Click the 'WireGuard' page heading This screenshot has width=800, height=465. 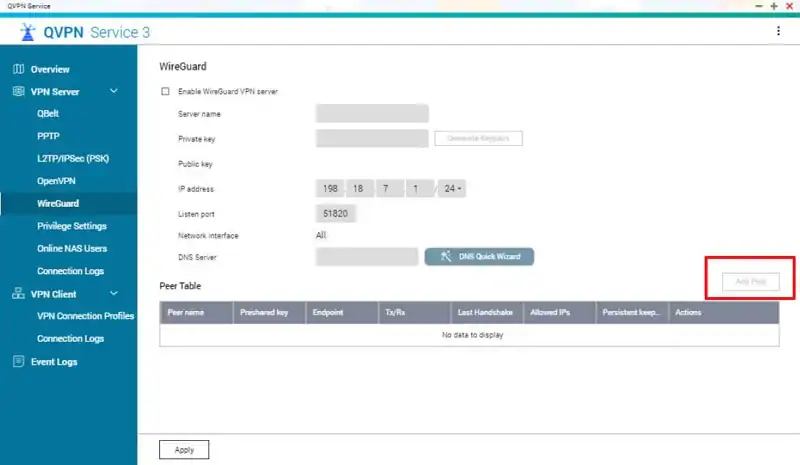pos(183,66)
